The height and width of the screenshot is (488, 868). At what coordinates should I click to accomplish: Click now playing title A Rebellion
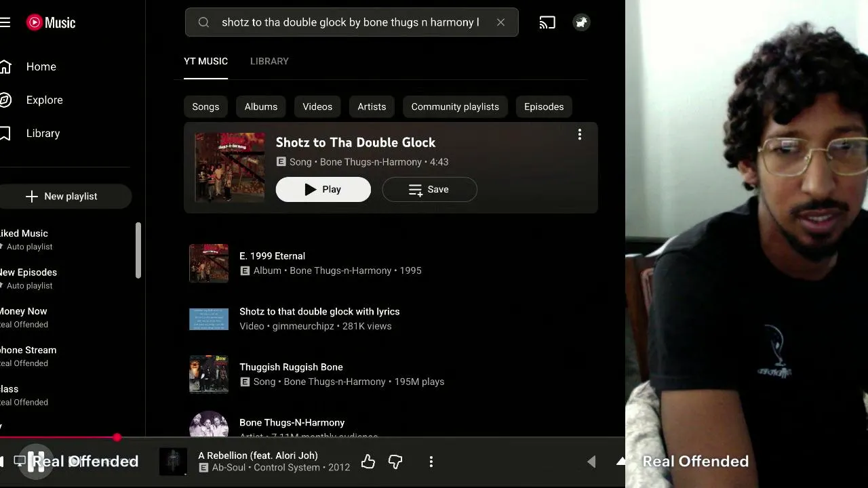point(258,455)
